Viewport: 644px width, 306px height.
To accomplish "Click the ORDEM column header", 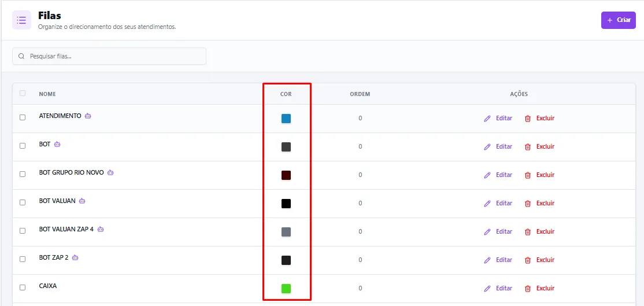I will [360, 94].
